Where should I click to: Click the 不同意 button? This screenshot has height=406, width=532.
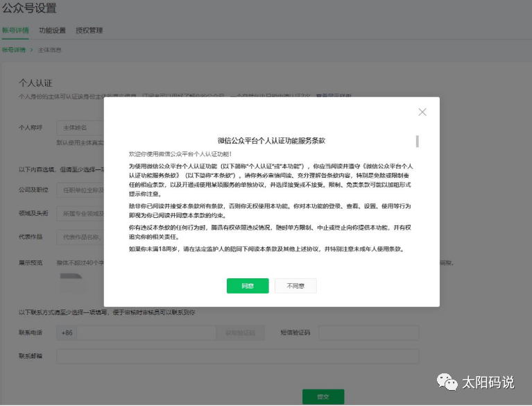pos(295,286)
